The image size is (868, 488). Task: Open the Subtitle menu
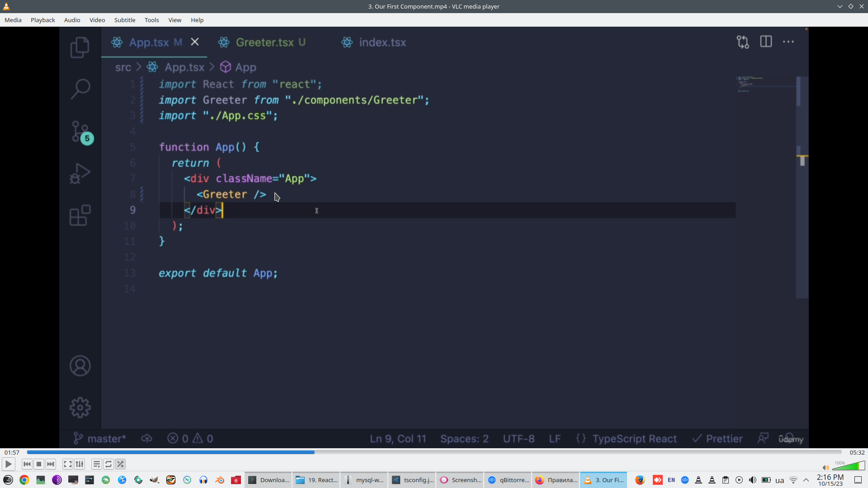click(x=124, y=20)
